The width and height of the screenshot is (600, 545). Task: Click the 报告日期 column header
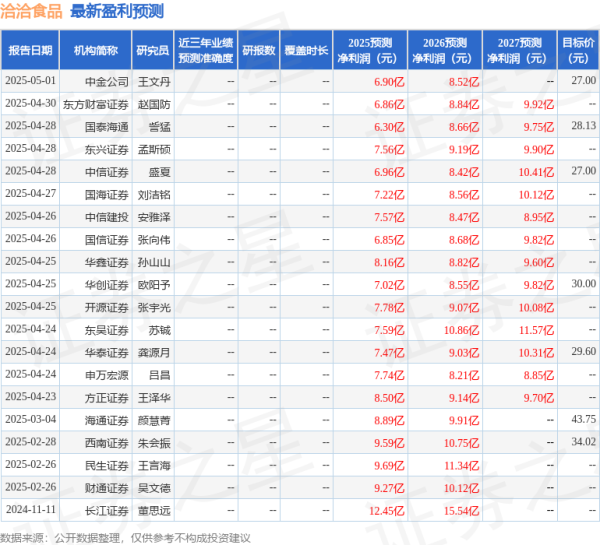tap(30, 50)
